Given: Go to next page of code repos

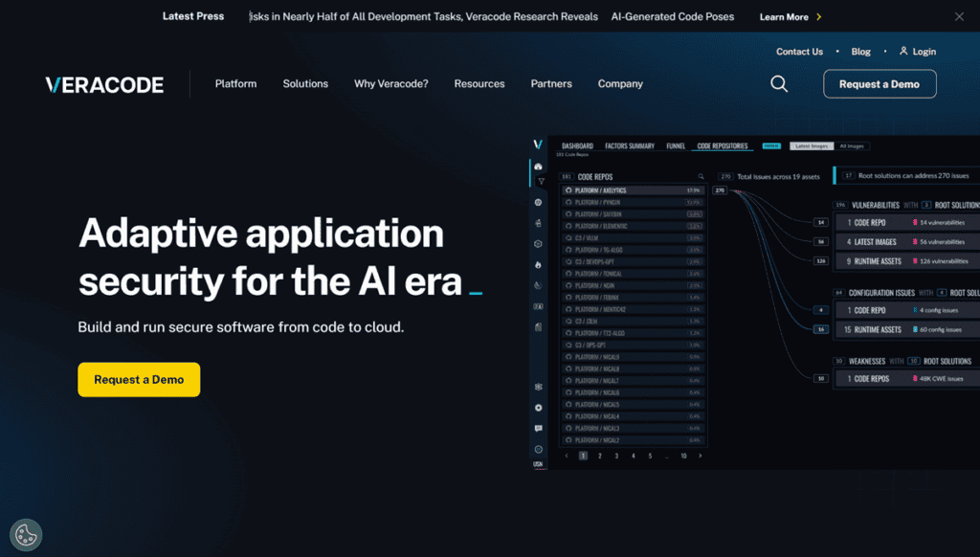Looking at the screenshot, I should [700, 456].
